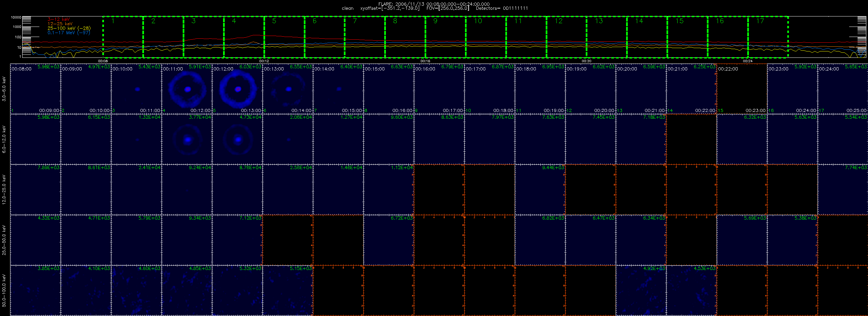The width and height of the screenshot is (868, 316).
Task: Click the 6.0-12.0 keV row label
Action: click(x=4, y=139)
